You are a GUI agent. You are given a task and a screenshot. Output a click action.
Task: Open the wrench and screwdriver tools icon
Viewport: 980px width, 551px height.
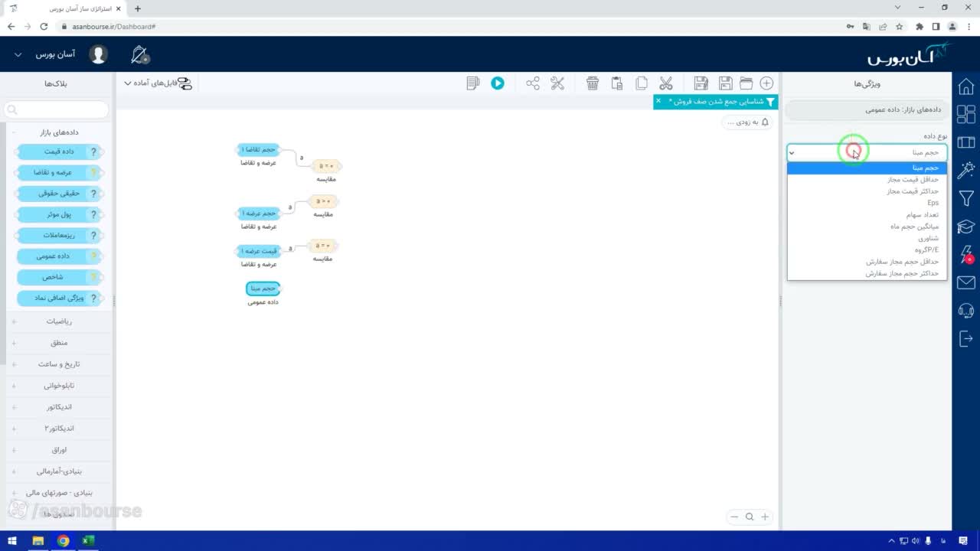click(557, 83)
